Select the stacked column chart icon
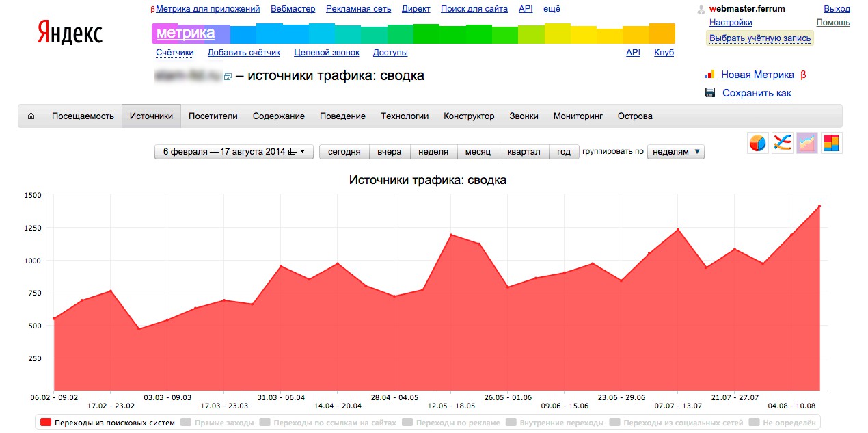Image resolution: width=868 pixels, height=433 pixels. [832, 143]
